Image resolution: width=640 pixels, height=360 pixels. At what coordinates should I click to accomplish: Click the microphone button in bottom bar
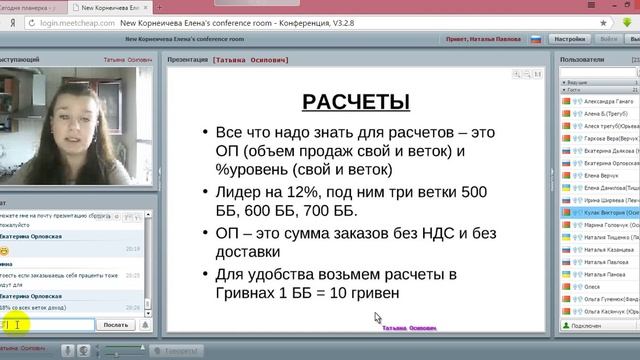click(x=68, y=351)
